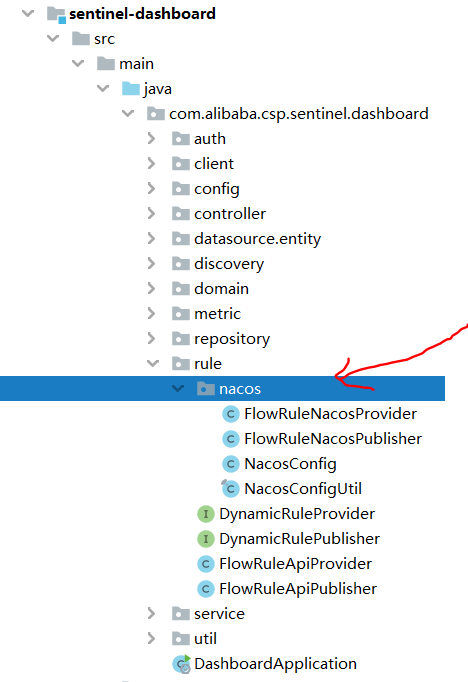The height and width of the screenshot is (682, 468).
Task: Select the FlowRuleApiProvider class name
Action: coord(296,564)
